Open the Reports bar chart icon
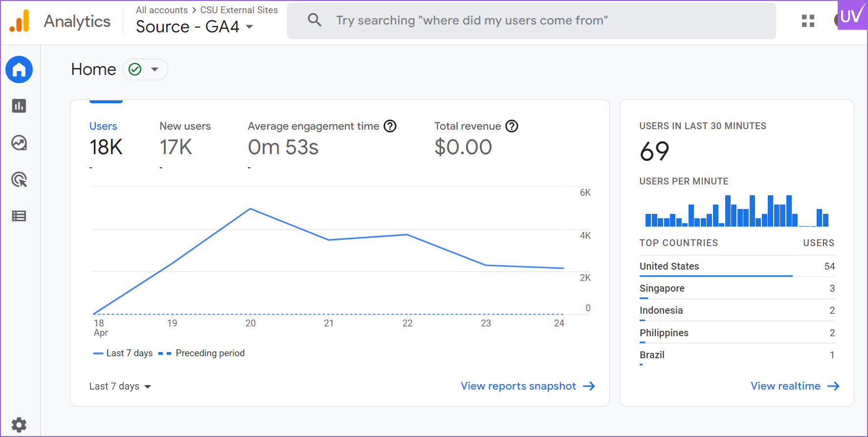868x437 pixels. coord(19,106)
